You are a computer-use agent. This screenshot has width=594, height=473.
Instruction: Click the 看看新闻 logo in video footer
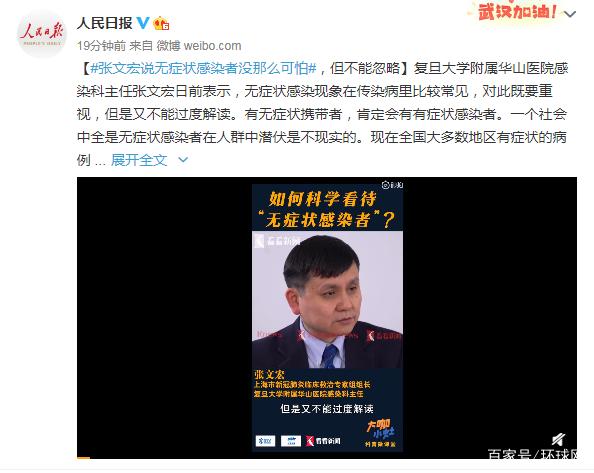coord(323,441)
